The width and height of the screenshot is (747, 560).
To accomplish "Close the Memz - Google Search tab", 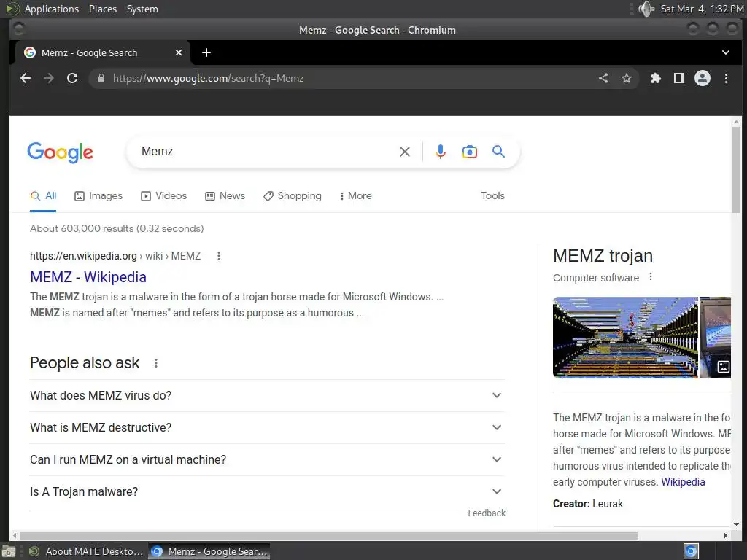I will coord(179,52).
